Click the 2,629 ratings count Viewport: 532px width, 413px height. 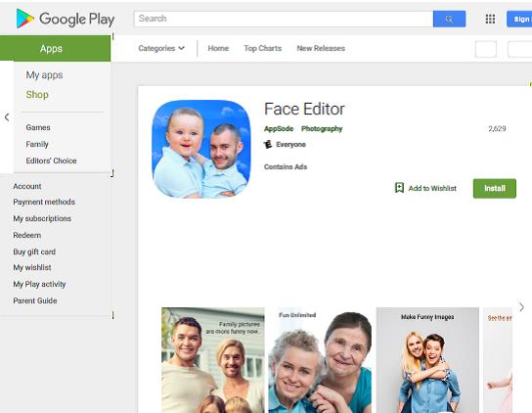[x=497, y=128]
